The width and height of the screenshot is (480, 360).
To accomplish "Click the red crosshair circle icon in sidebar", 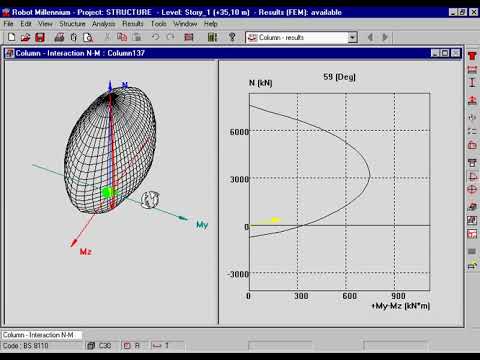I will (472, 190).
